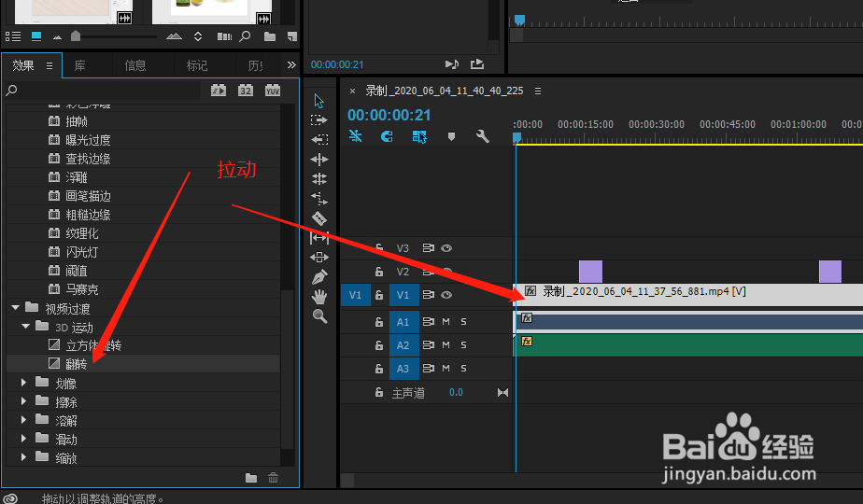Select the Zoom magnifier tool

[319, 315]
